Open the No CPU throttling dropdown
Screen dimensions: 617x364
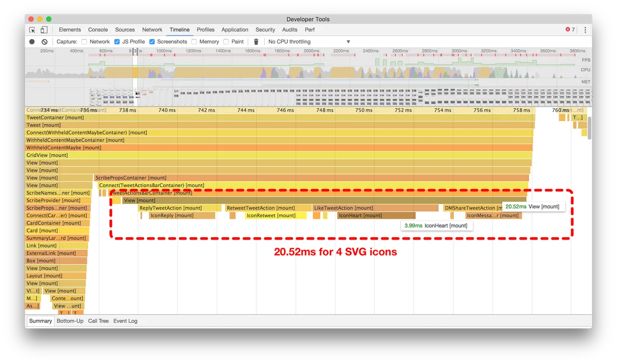[308, 41]
